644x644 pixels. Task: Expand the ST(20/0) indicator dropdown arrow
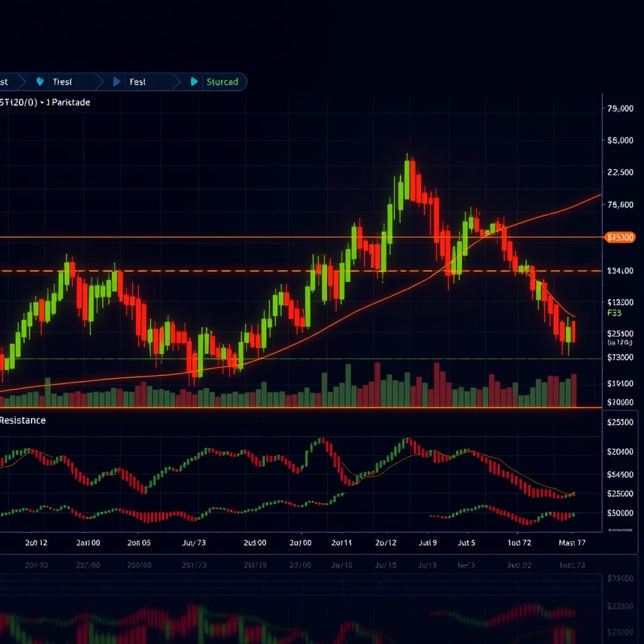pyautogui.click(x=42, y=103)
